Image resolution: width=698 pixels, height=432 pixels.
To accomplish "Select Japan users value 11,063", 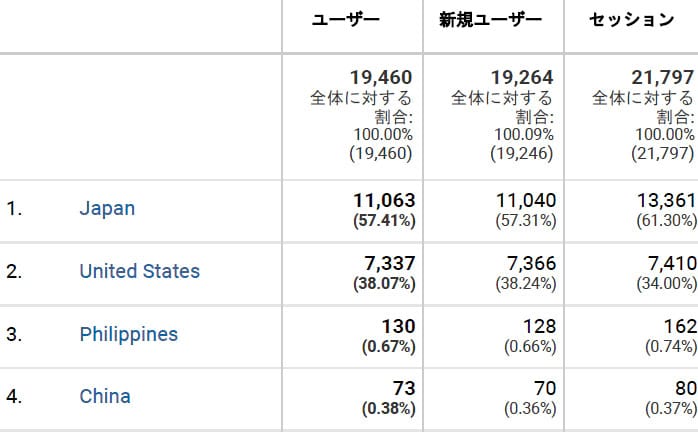I will click(384, 200).
